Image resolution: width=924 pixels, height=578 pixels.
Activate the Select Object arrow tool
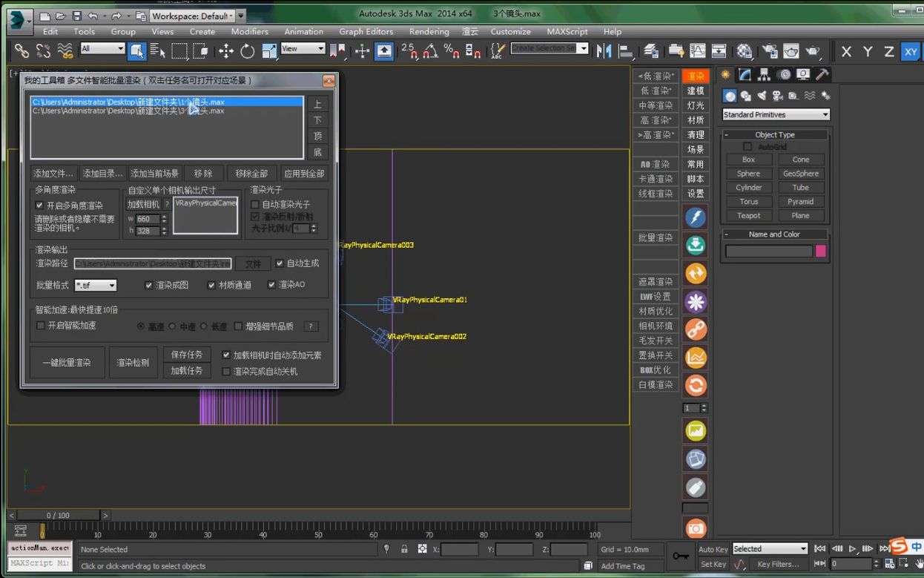136,51
